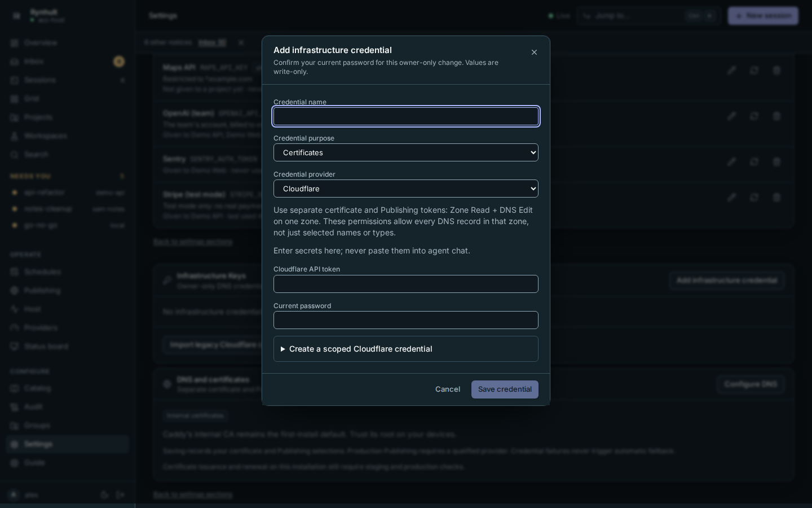
Task: Click New session button behind dialog
Action: pyautogui.click(x=763, y=16)
